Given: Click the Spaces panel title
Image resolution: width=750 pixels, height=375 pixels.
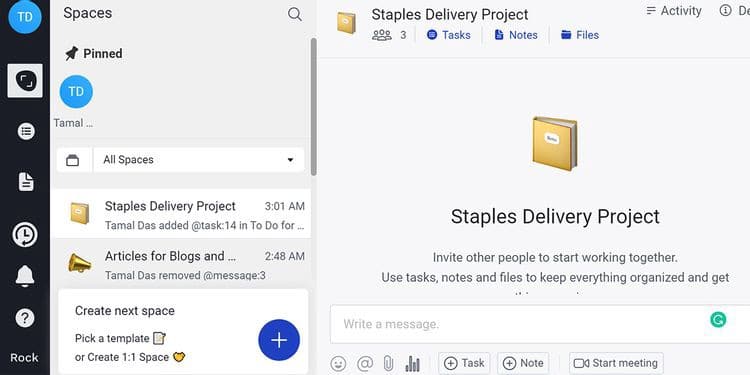Looking at the screenshot, I should click(88, 13).
